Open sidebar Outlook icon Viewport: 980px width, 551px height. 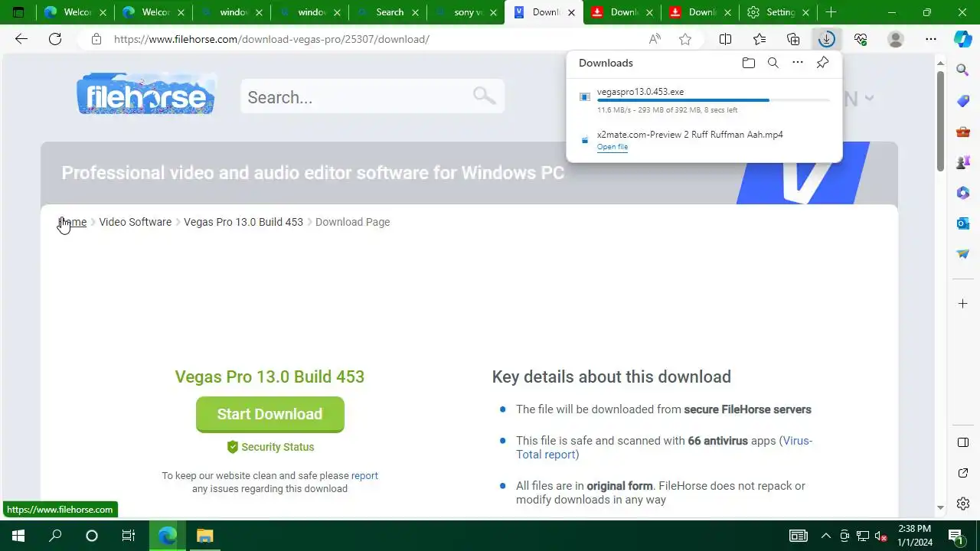click(963, 223)
